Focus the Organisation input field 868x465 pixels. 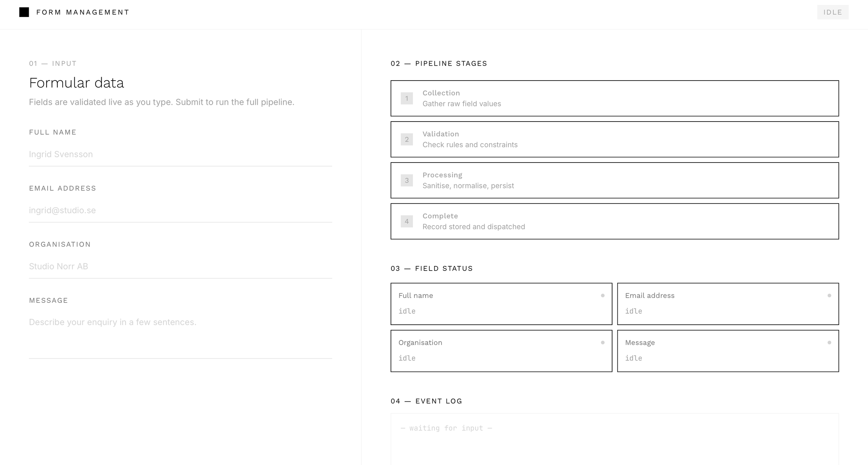181,266
